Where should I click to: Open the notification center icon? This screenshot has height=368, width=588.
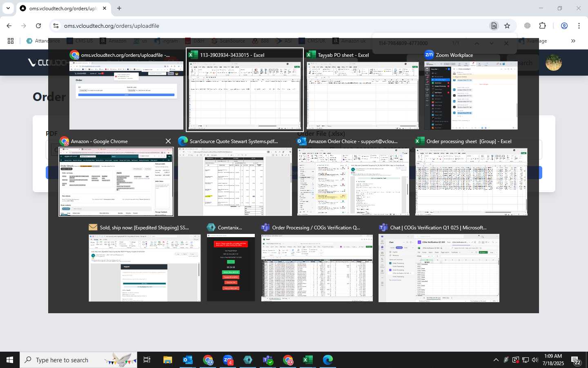576,361
